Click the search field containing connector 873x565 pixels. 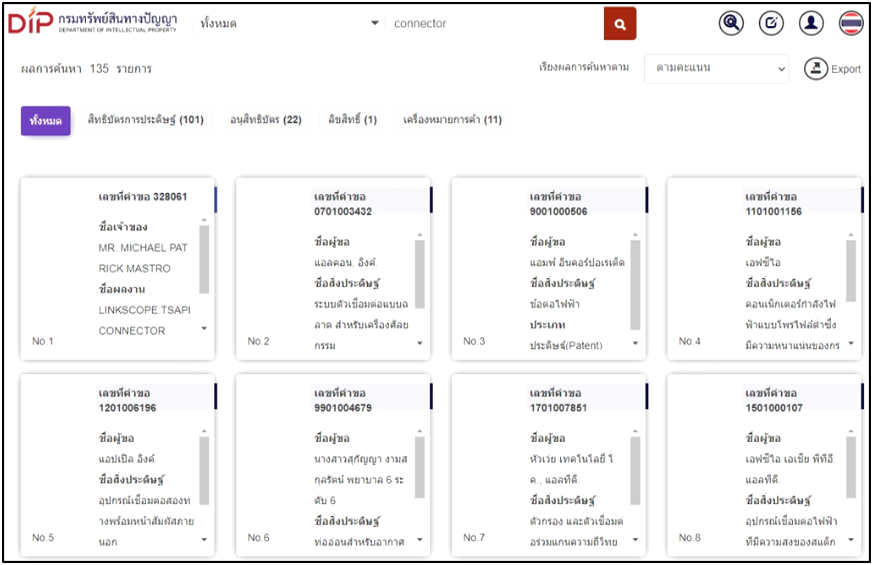(x=494, y=23)
